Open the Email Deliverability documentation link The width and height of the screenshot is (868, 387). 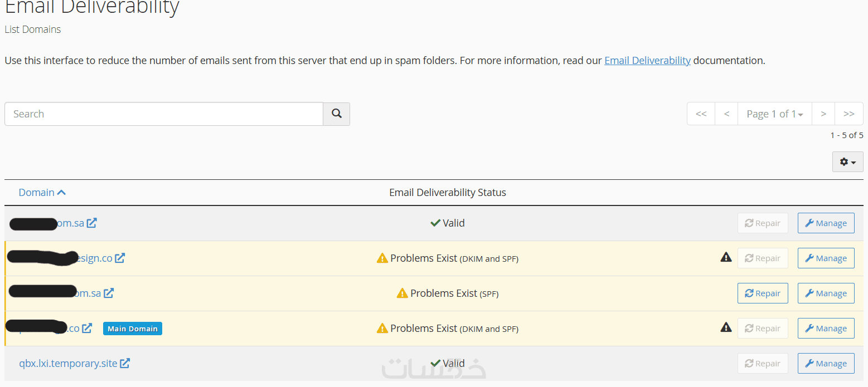click(x=647, y=60)
